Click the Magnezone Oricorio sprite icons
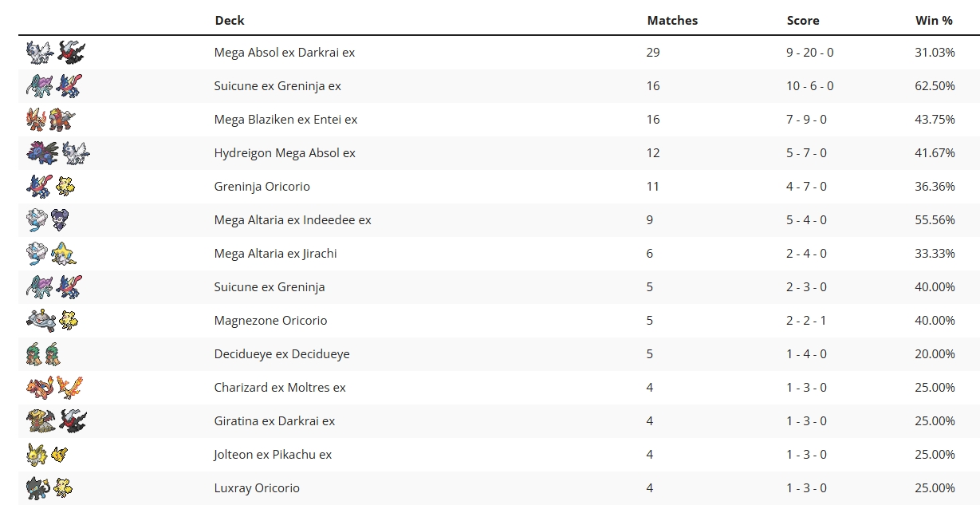Viewport: 980px width, 505px height. [x=52, y=321]
